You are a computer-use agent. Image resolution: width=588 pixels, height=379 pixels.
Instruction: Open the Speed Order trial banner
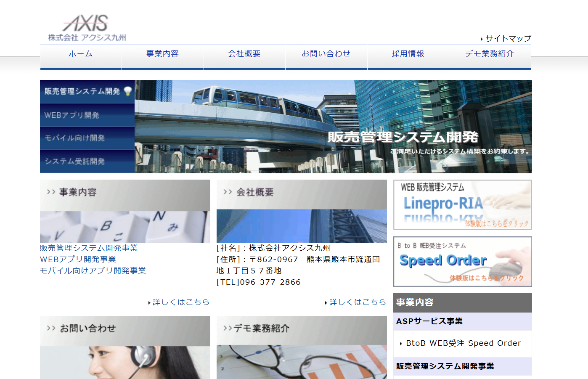point(462,262)
